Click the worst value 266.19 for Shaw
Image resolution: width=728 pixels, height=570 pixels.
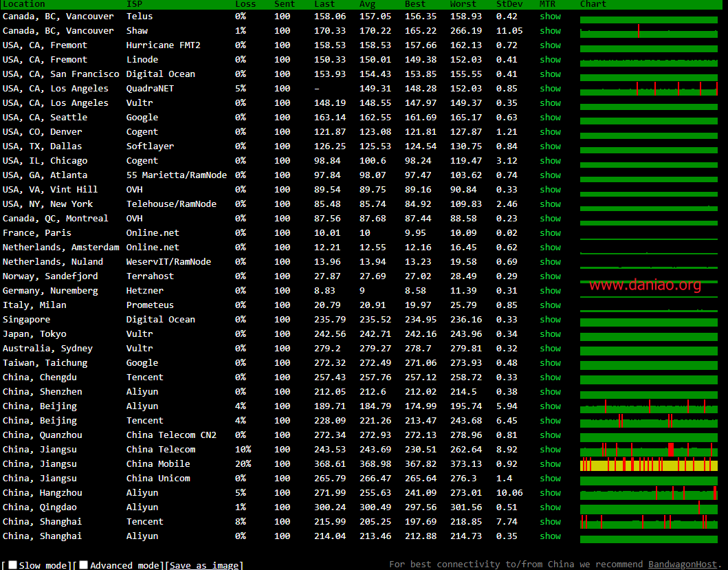[465, 31]
